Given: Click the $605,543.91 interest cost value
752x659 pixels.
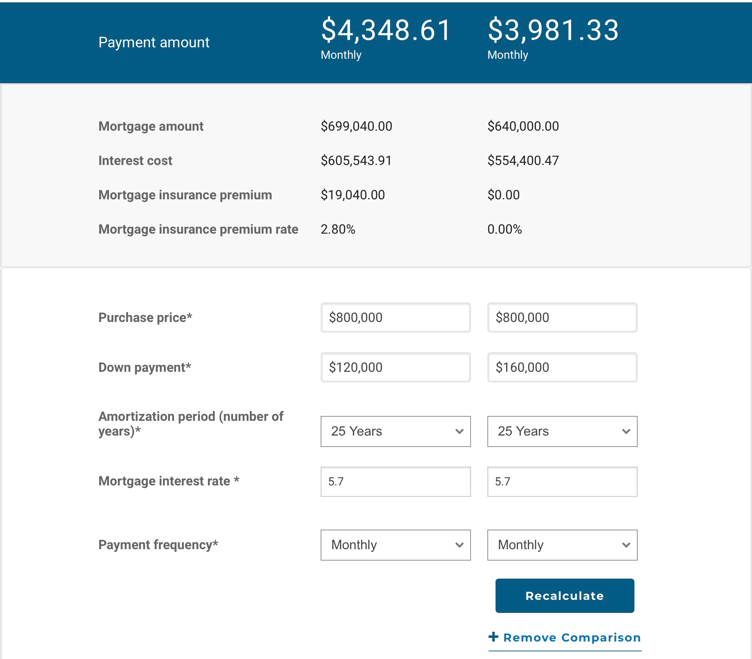Looking at the screenshot, I should click(356, 161).
